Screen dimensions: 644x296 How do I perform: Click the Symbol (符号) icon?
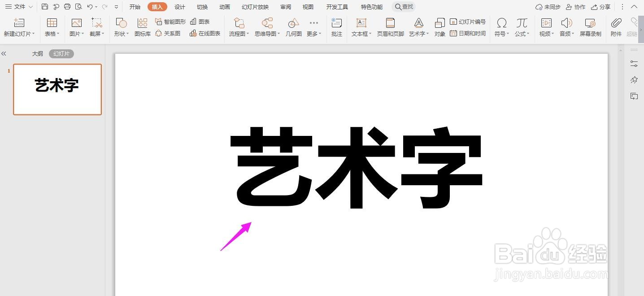click(x=502, y=23)
